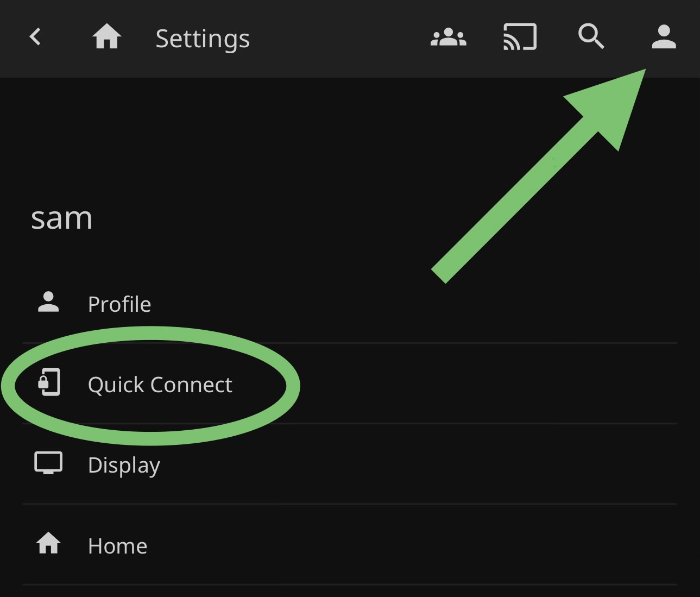Open the SyncPlay group icon

tap(448, 38)
